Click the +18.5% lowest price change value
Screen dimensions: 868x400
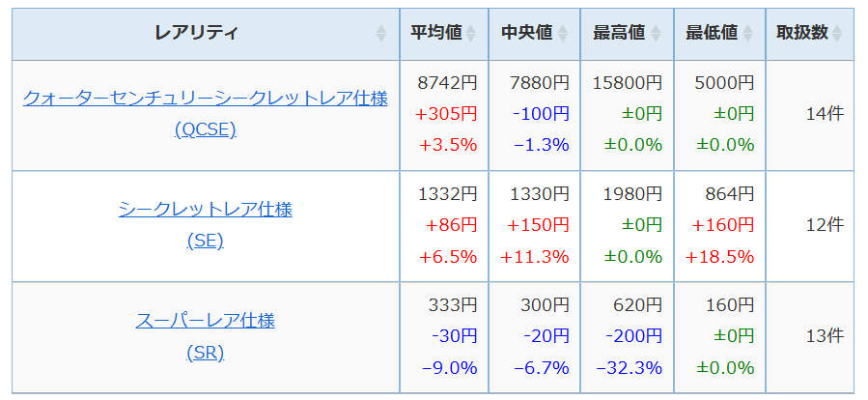click(719, 257)
